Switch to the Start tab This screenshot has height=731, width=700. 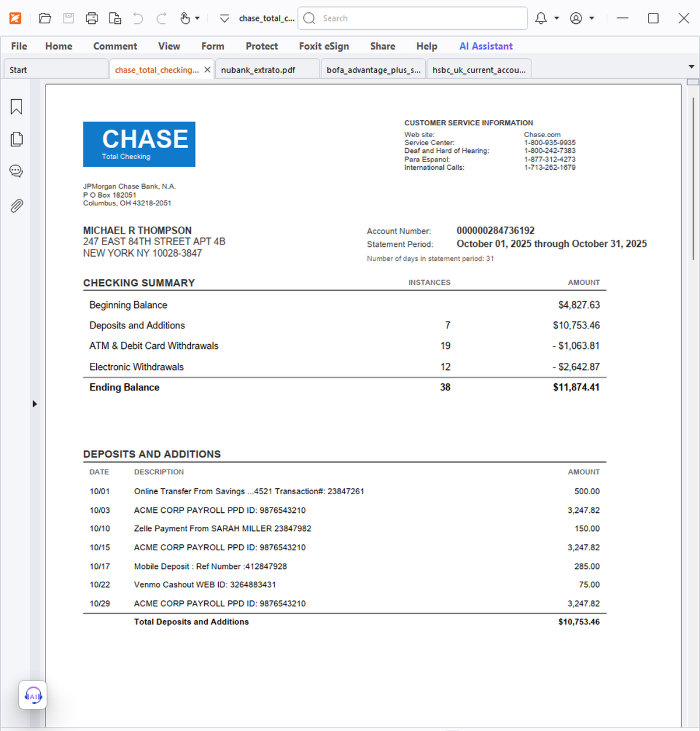tap(55, 69)
